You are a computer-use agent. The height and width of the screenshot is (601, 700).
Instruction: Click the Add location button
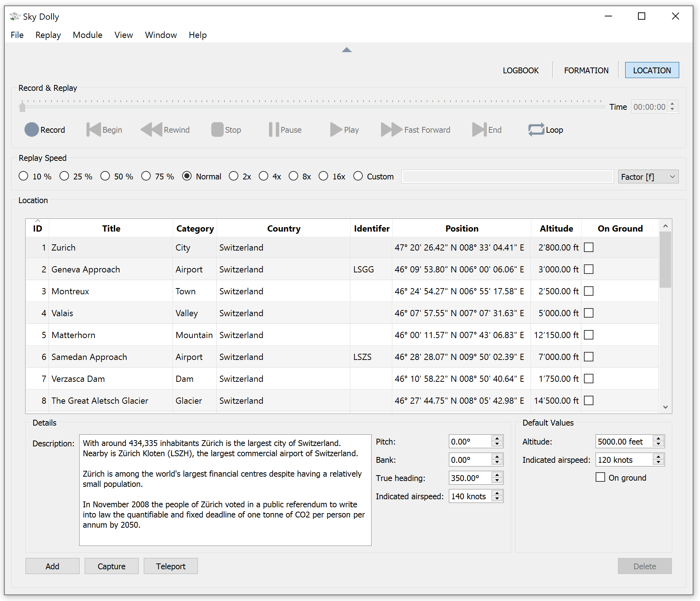click(x=53, y=566)
